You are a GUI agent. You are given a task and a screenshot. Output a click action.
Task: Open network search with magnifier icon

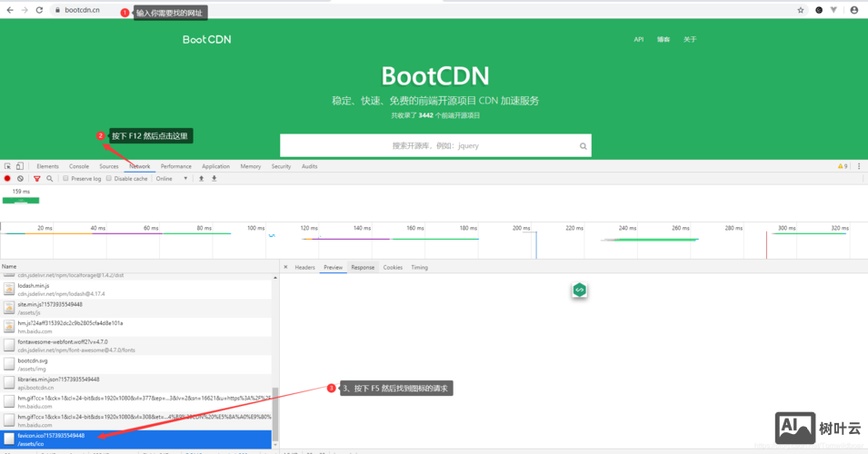pyautogui.click(x=50, y=179)
